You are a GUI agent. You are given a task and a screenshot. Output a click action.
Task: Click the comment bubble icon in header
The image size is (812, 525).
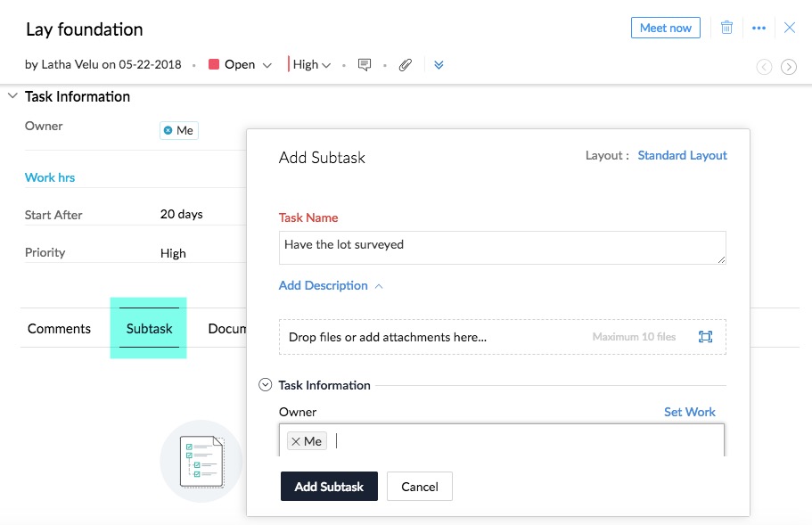pyautogui.click(x=364, y=65)
